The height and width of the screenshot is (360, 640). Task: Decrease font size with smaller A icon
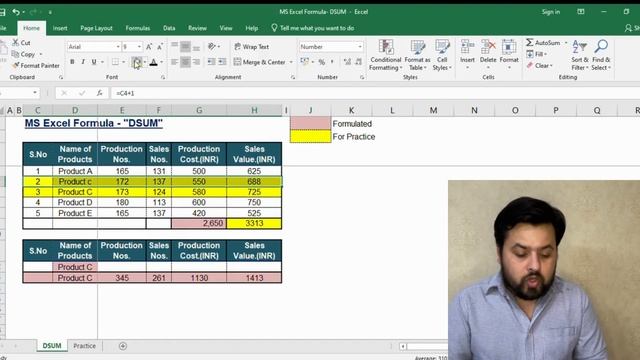click(160, 47)
